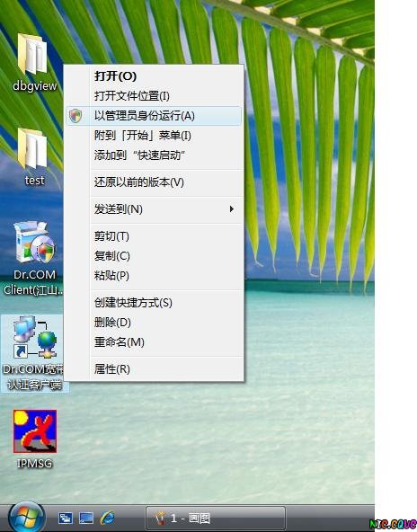Select the test folder icon
Screen dimensions: 417x532
33,148
